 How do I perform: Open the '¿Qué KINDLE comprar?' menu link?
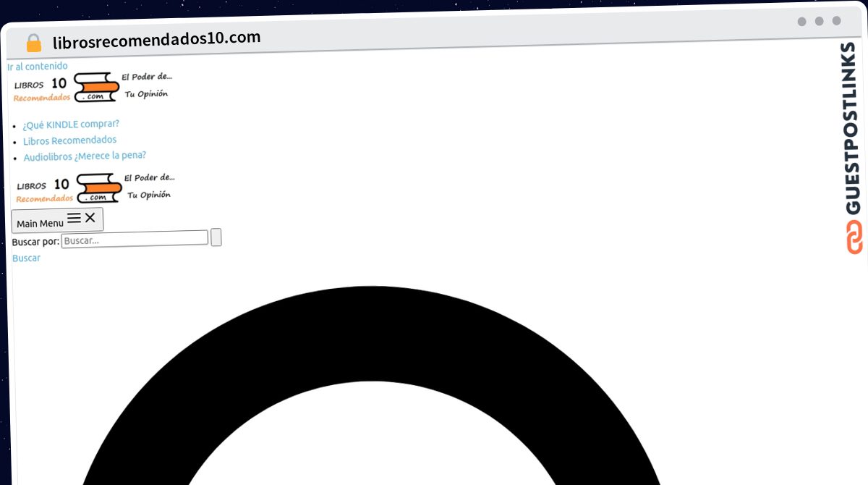[x=71, y=124]
